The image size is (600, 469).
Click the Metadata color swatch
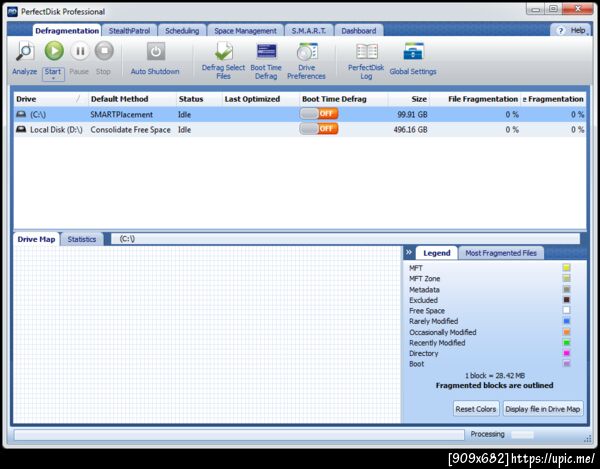coord(566,289)
